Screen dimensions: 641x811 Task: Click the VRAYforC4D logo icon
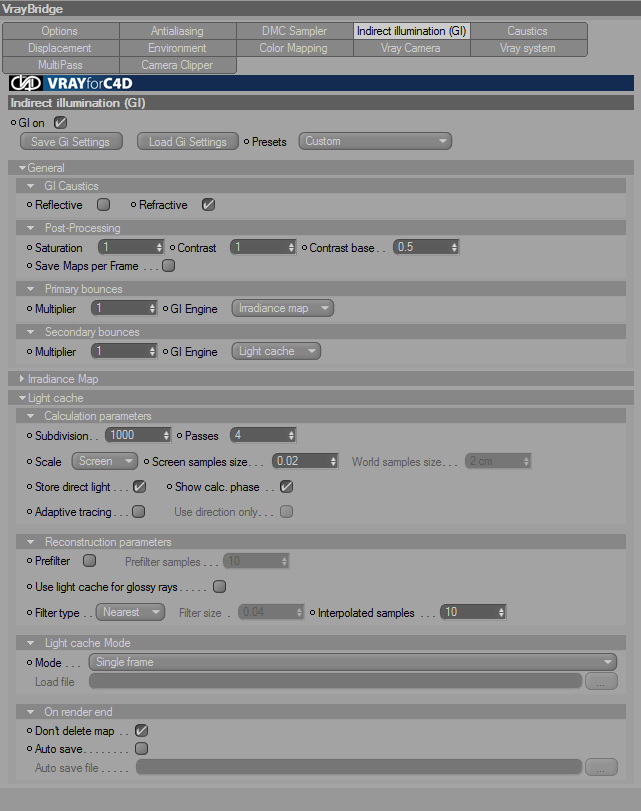[26, 83]
